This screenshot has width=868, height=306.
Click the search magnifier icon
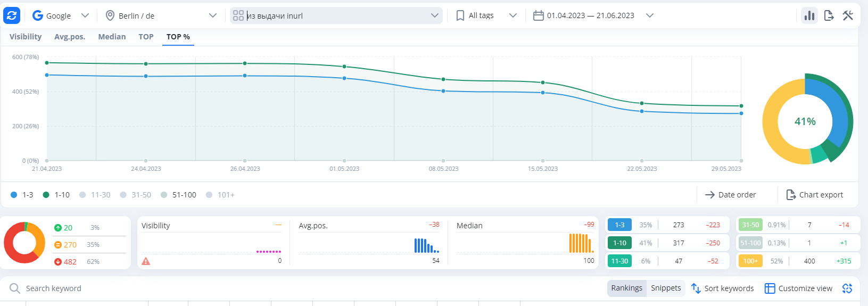[15, 288]
